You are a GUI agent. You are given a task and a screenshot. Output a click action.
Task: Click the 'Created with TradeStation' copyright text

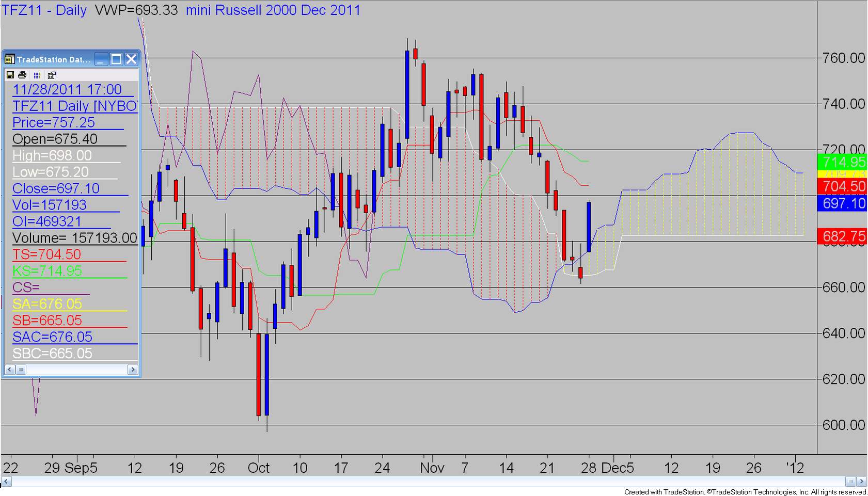coord(745,492)
